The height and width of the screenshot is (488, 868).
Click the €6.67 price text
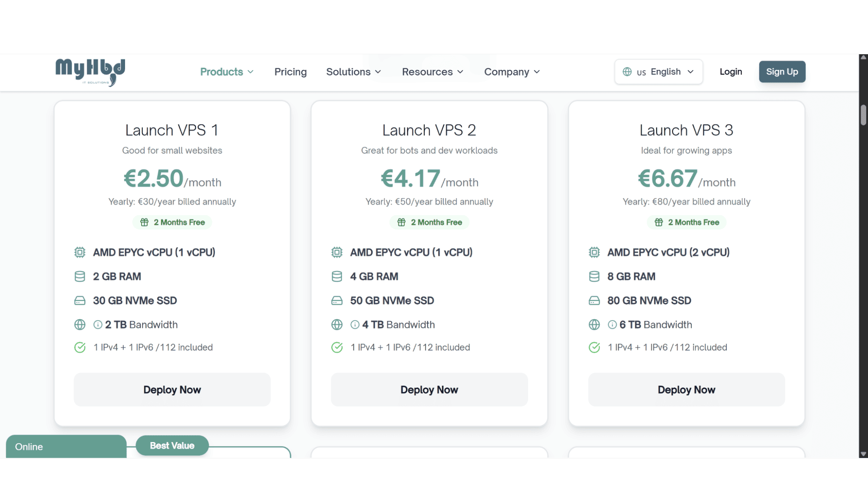(668, 178)
